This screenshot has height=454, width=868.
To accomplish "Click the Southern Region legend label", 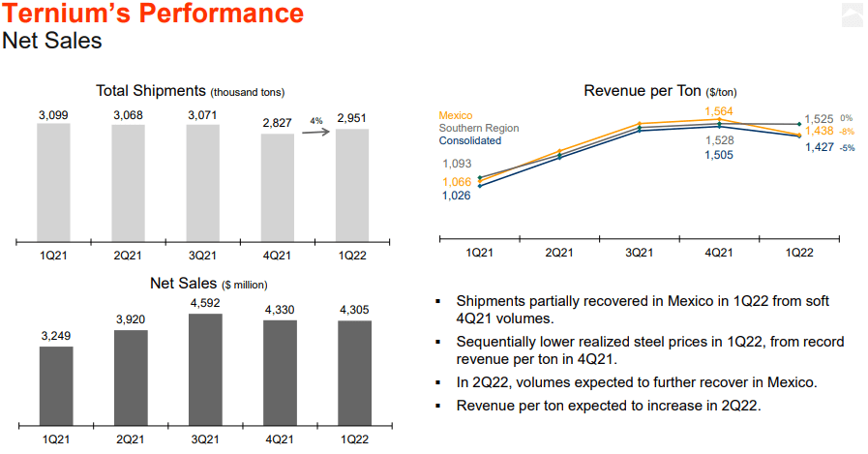I will point(479,128).
